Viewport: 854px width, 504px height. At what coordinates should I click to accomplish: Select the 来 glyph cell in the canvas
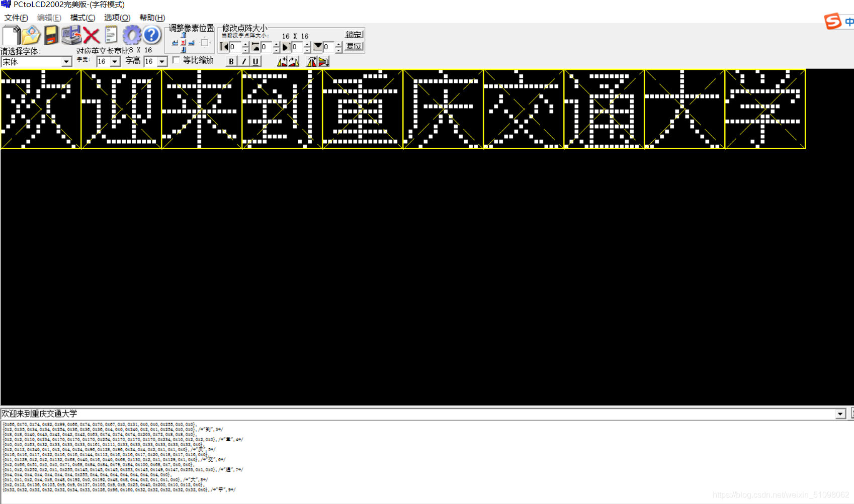[202, 109]
